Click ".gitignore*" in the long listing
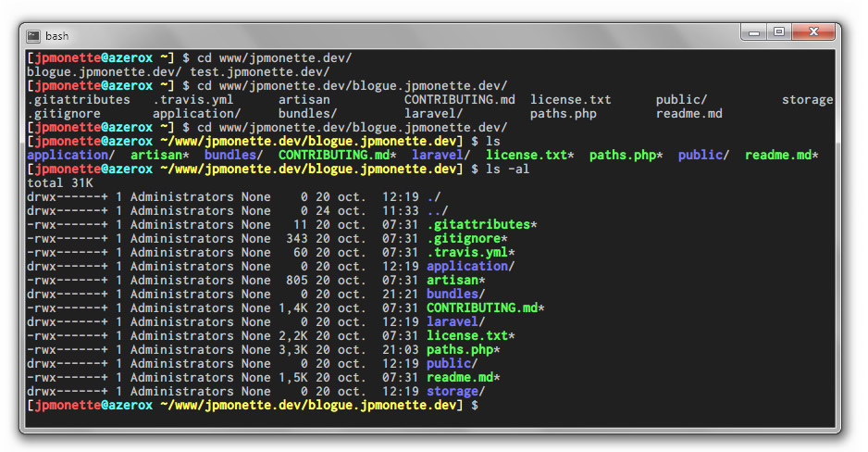Viewport: 868px width, 452px height. [x=466, y=239]
